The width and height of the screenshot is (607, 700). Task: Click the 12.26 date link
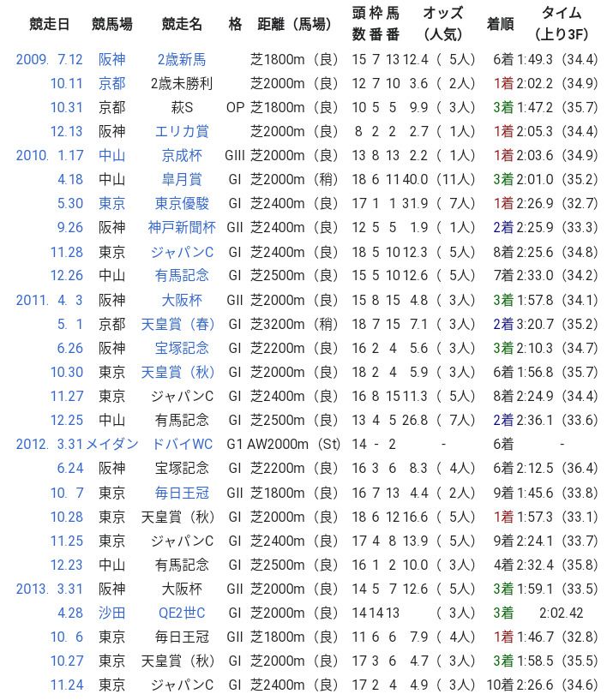click(67, 275)
